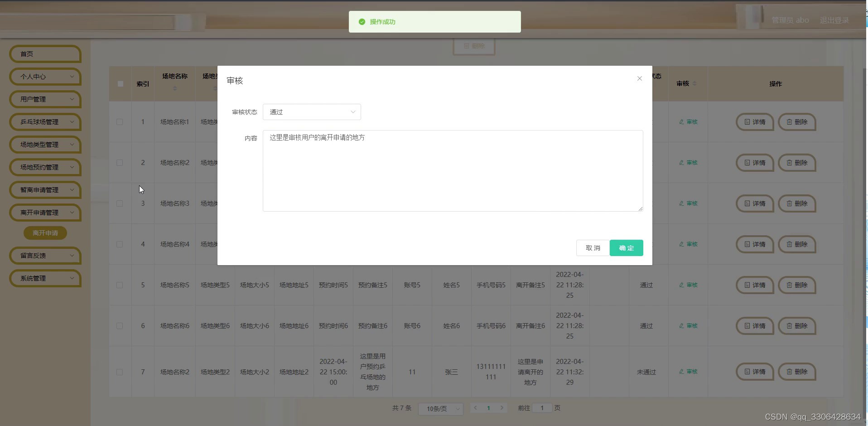Screen dimensions: 868x426
Task: Check the checkbox for row 5
Action: [120, 285]
